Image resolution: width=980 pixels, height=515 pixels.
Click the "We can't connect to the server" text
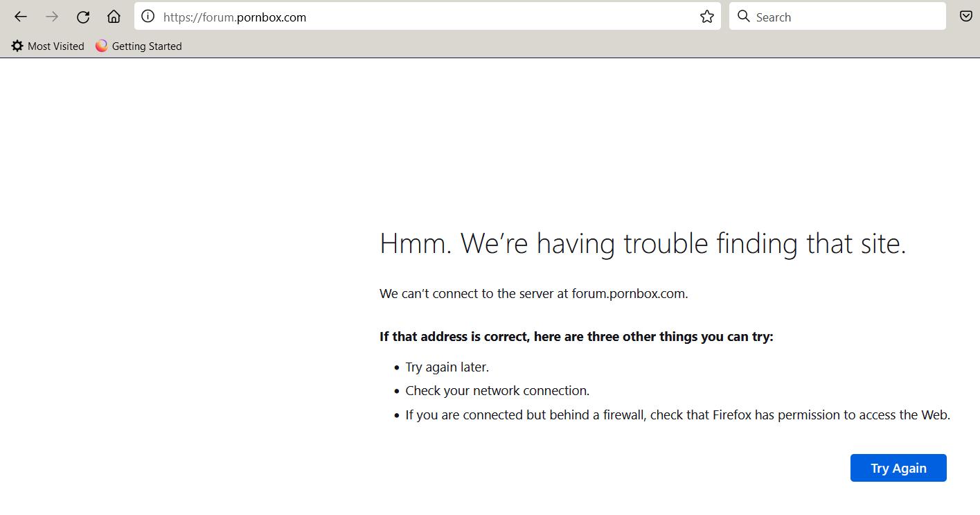click(533, 293)
